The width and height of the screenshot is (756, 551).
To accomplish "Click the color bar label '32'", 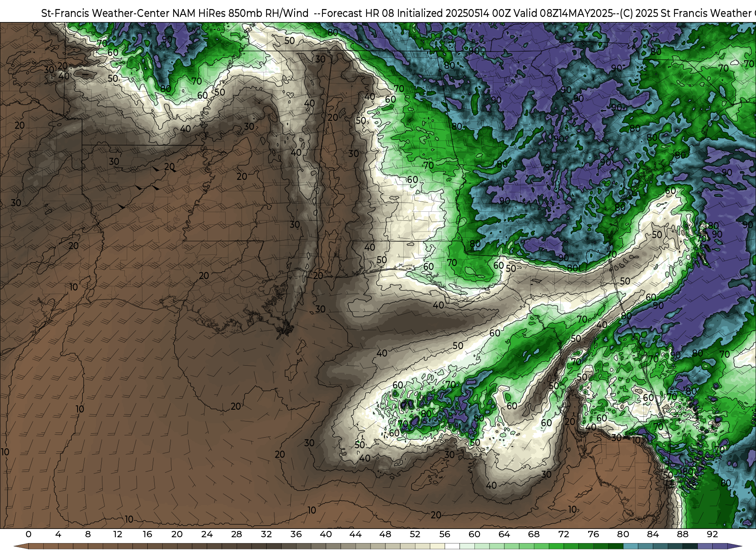I will point(266,534).
